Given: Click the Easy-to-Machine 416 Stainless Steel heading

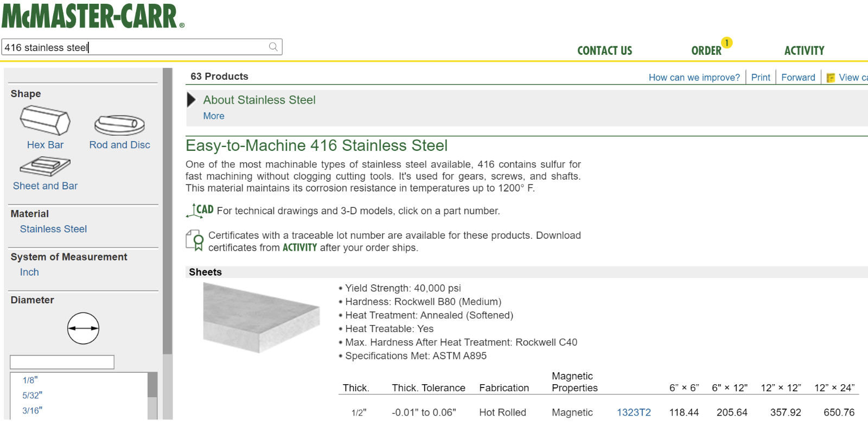Looking at the screenshot, I should click(x=316, y=145).
